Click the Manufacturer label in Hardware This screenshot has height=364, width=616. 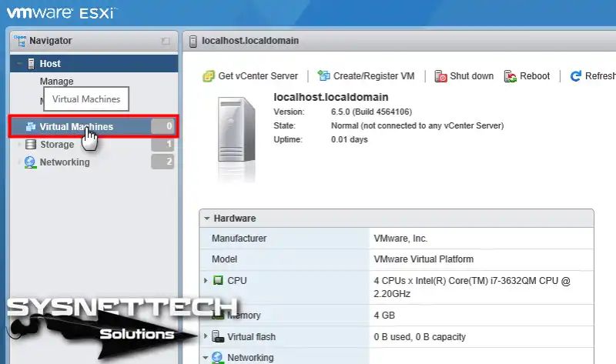pos(239,239)
